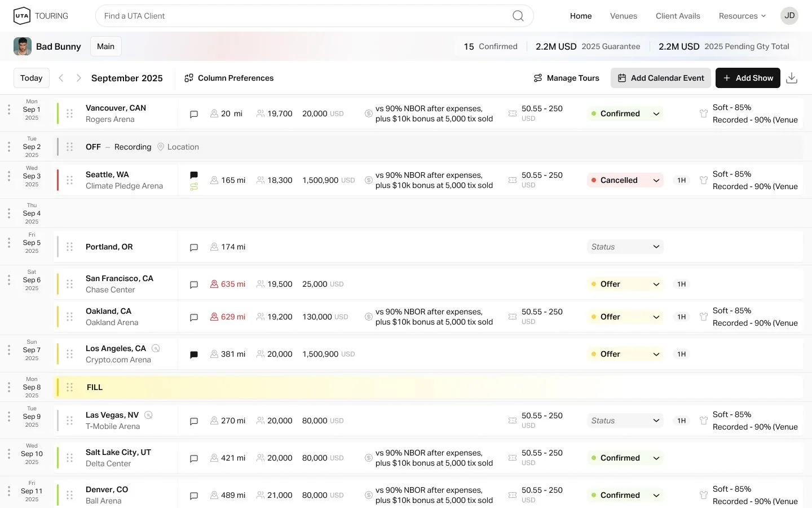This screenshot has height=508, width=812.
Task: Click the Bad Bunny artist photo
Action: pyautogui.click(x=23, y=46)
